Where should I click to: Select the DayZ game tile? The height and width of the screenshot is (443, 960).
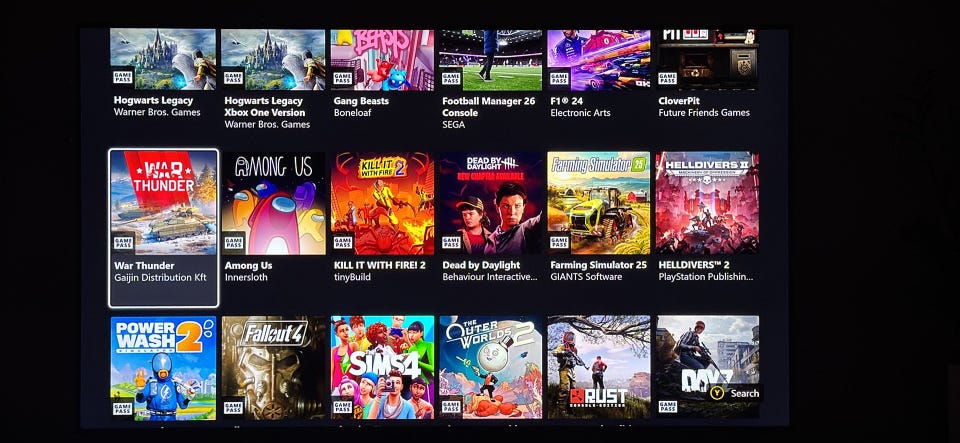click(707, 368)
